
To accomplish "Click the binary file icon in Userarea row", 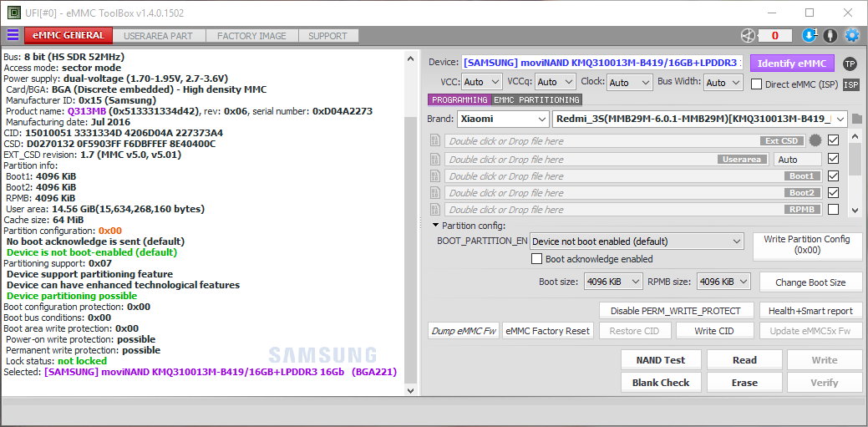I will tap(435, 160).
